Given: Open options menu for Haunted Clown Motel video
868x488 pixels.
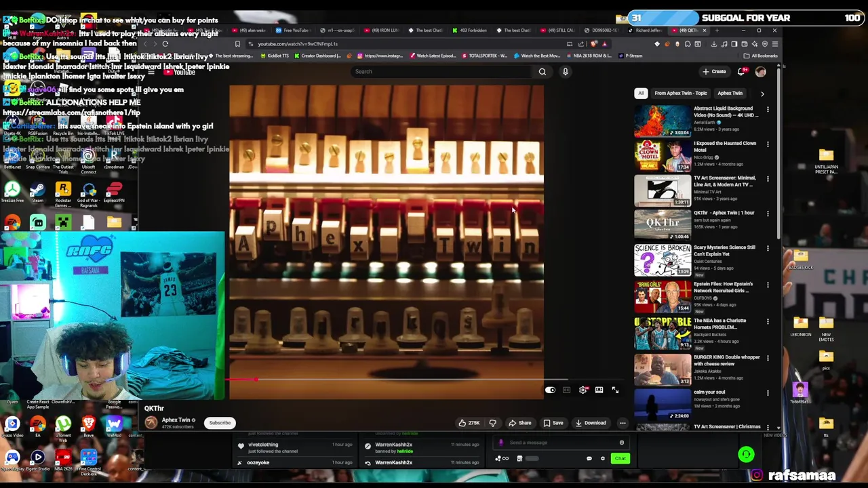Looking at the screenshot, I should (768, 144).
